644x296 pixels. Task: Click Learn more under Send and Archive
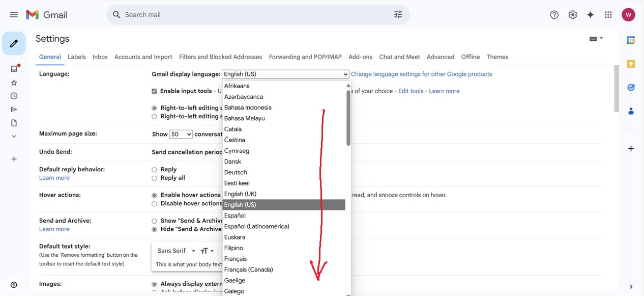click(x=54, y=229)
